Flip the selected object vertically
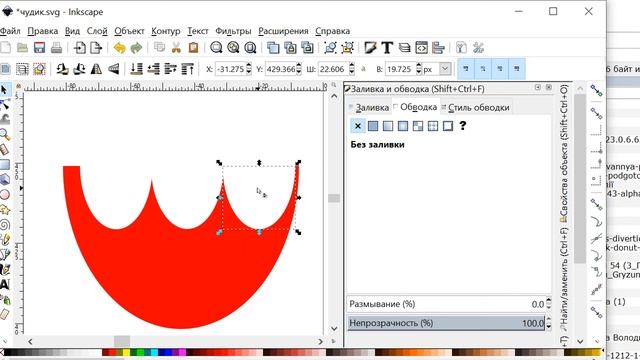The image size is (640, 360). click(x=113, y=69)
